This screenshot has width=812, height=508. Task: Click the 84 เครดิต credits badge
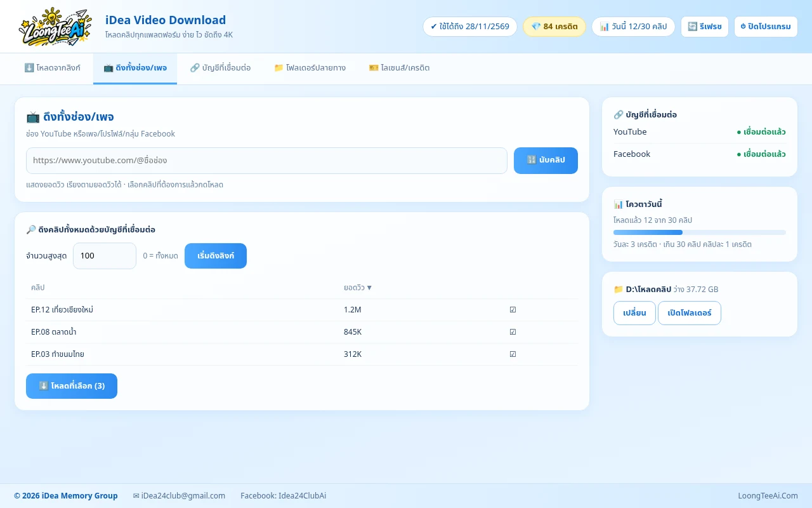click(x=554, y=27)
